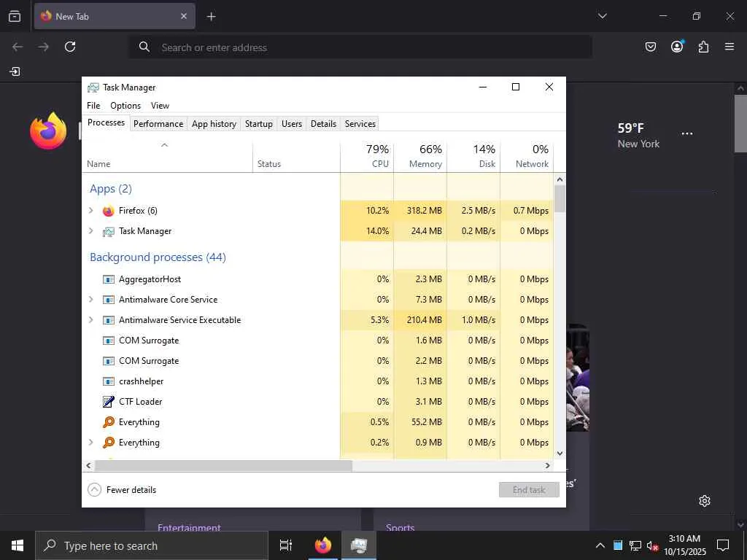Reload the page in Firefox

coord(70,47)
